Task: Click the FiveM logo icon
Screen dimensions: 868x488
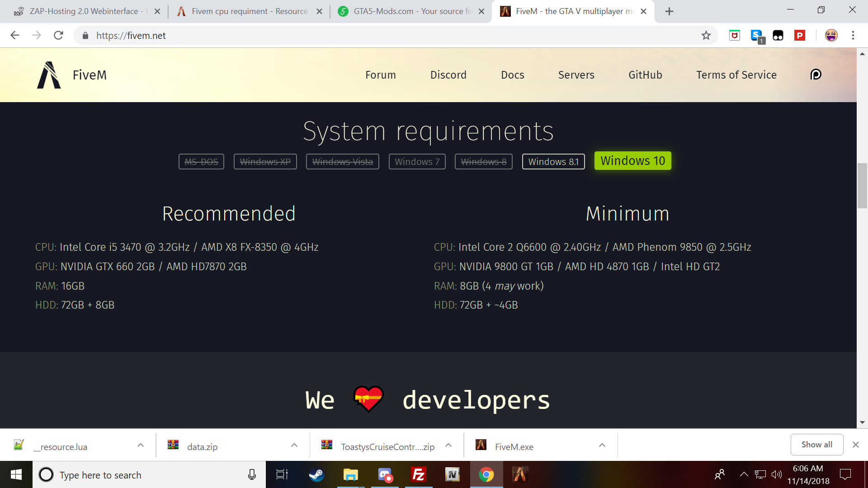Action: click(49, 75)
